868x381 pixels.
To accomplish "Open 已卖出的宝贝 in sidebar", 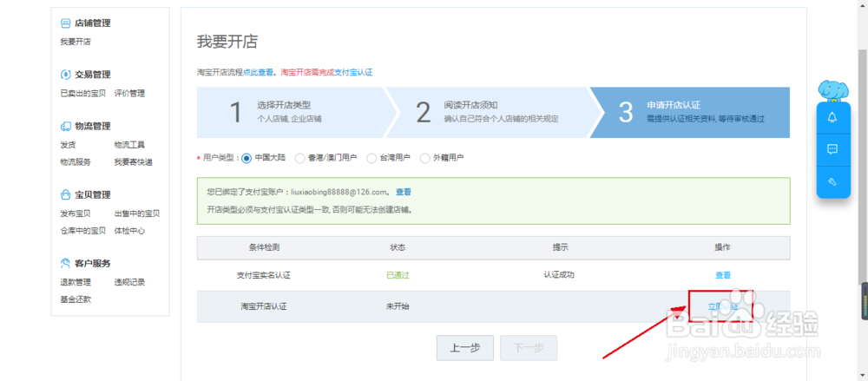I will [82, 93].
